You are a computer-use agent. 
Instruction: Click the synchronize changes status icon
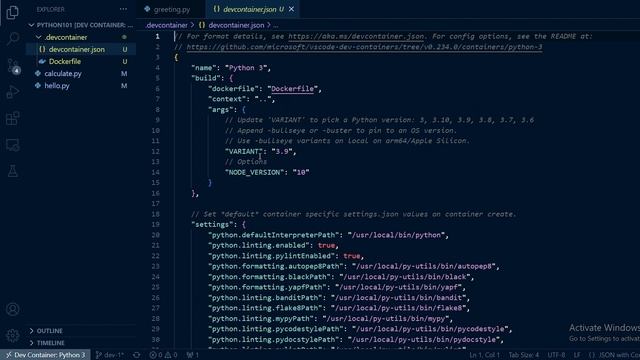(x=136, y=355)
